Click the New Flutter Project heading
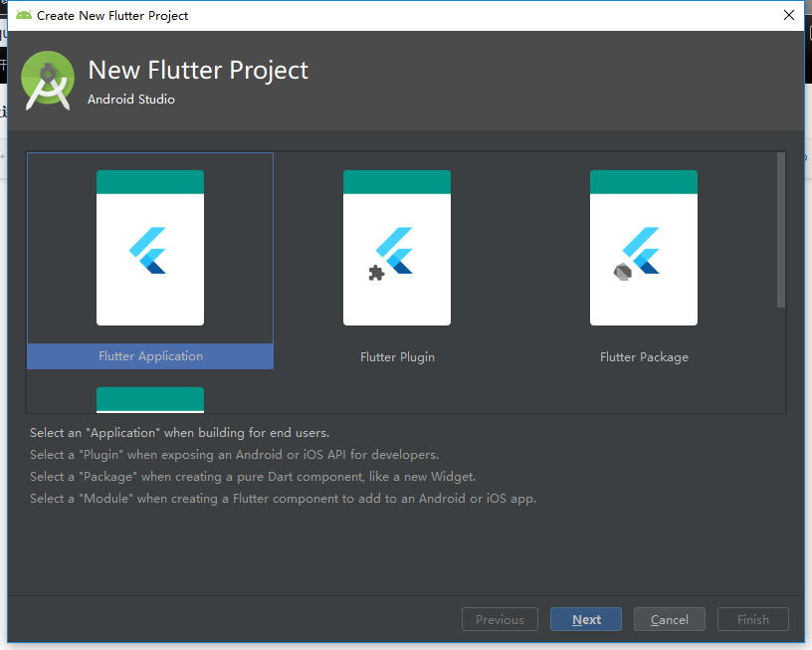The width and height of the screenshot is (812, 650). [198, 70]
